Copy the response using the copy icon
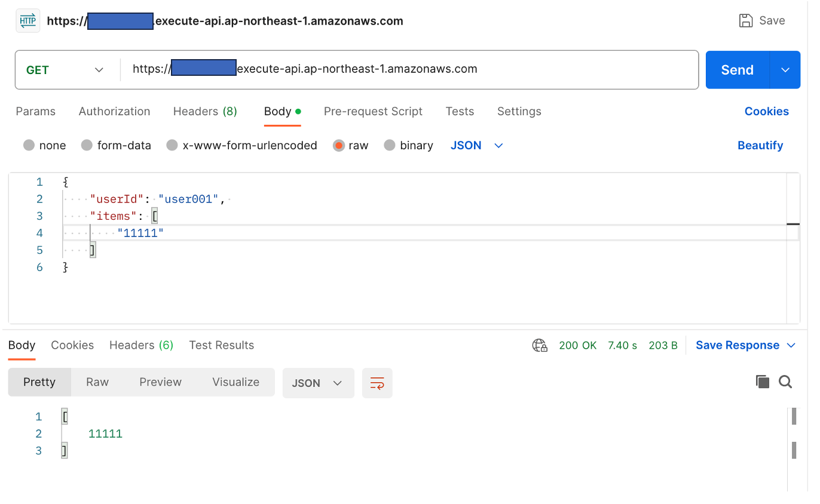Image resolution: width=820 pixels, height=504 pixels. point(762,382)
